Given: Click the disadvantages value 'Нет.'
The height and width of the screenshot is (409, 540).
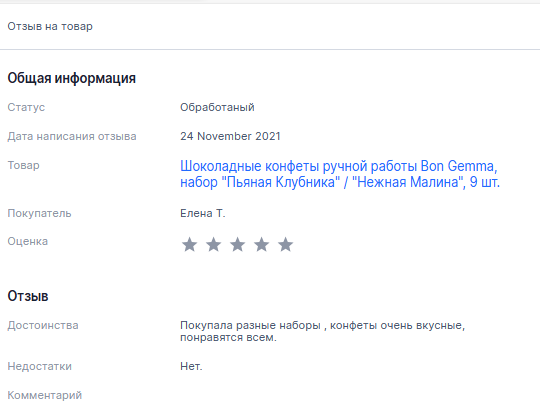Looking at the screenshot, I should [x=191, y=366].
